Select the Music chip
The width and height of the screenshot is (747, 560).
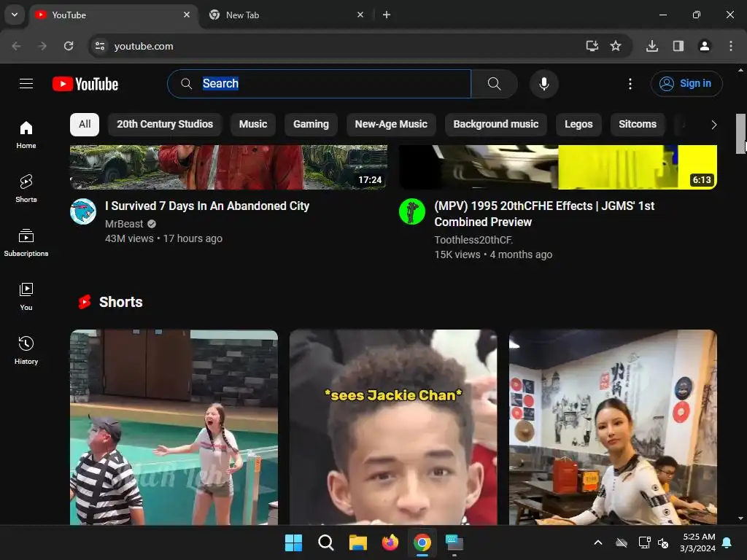point(253,124)
